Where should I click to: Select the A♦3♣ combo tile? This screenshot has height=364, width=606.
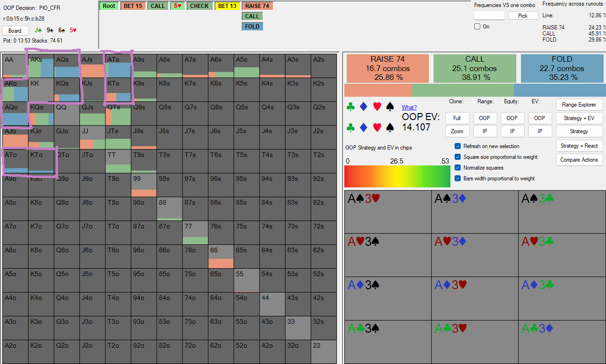[562, 298]
